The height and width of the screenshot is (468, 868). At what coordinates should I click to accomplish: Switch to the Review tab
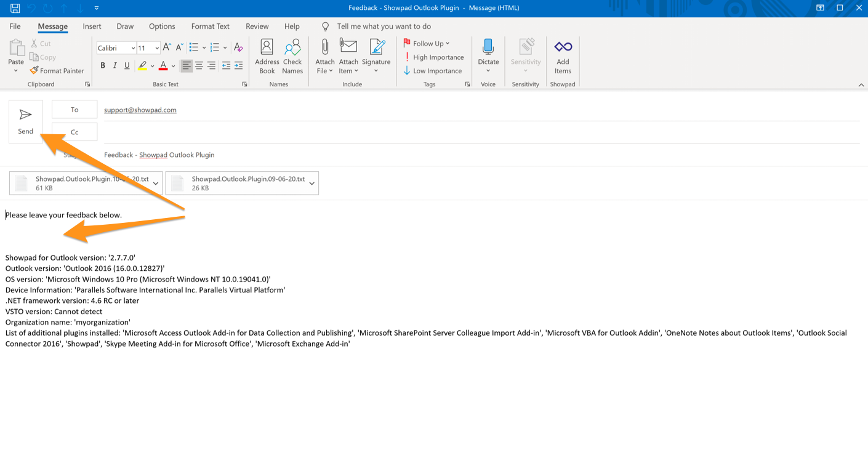pos(257,26)
